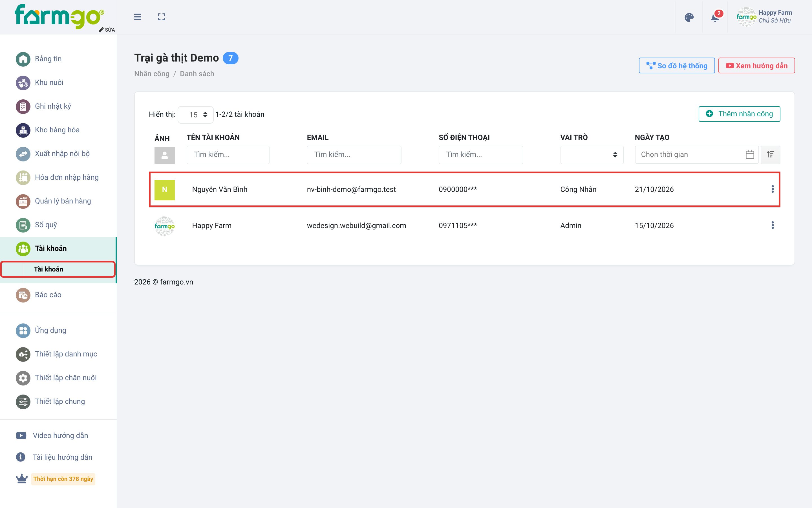Enter fullscreen mode via expand icon
Image resolution: width=812 pixels, height=508 pixels.
tap(161, 17)
